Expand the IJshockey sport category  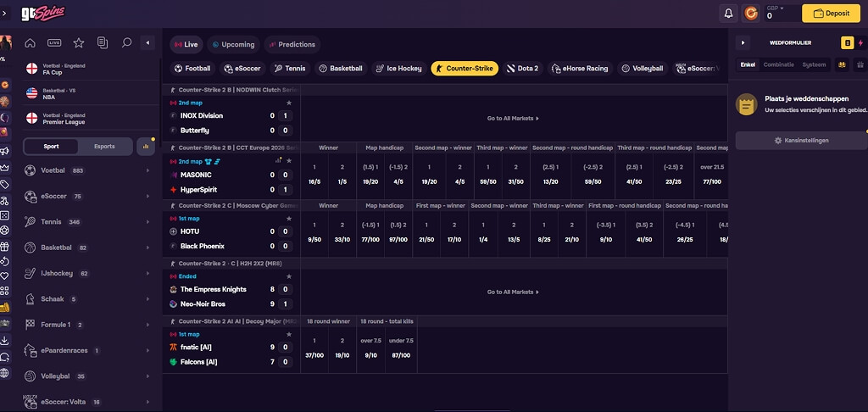[88, 274]
